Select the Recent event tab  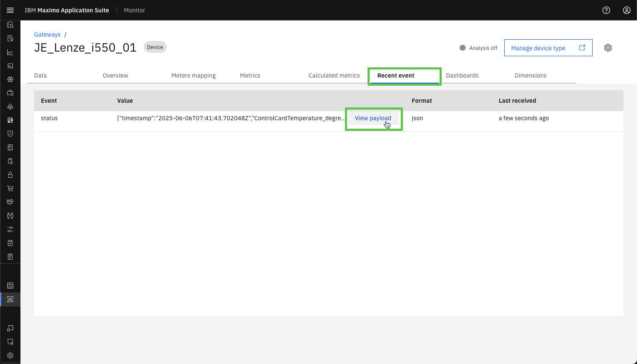(405, 75)
